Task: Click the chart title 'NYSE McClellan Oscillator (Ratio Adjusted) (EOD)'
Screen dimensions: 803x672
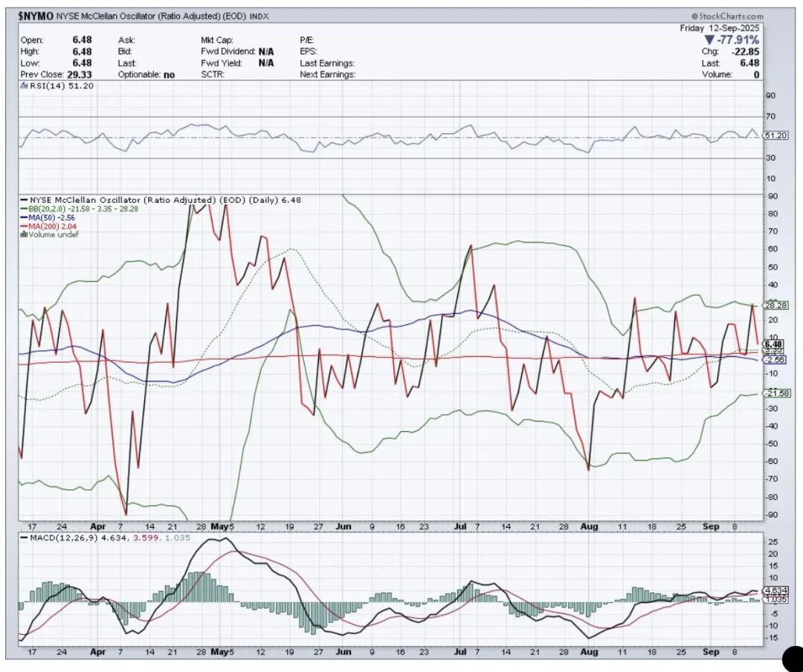Action: pos(151,16)
